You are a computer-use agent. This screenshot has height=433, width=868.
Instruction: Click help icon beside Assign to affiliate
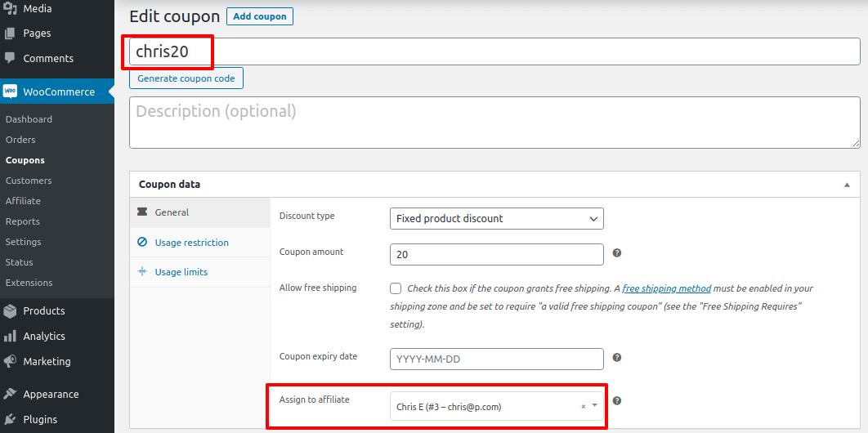(617, 401)
